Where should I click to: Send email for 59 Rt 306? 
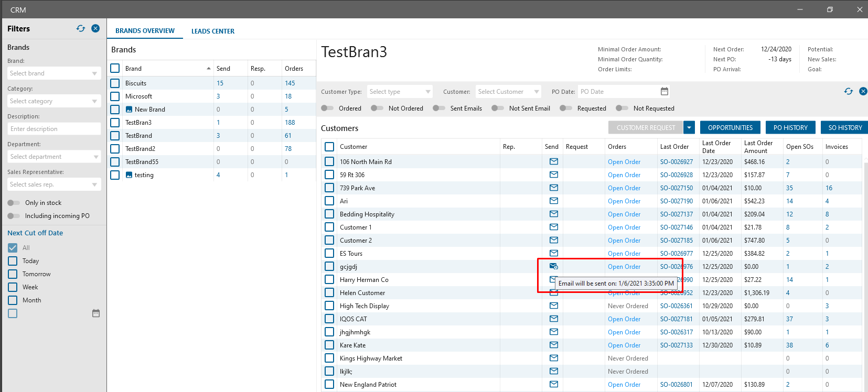(x=554, y=175)
